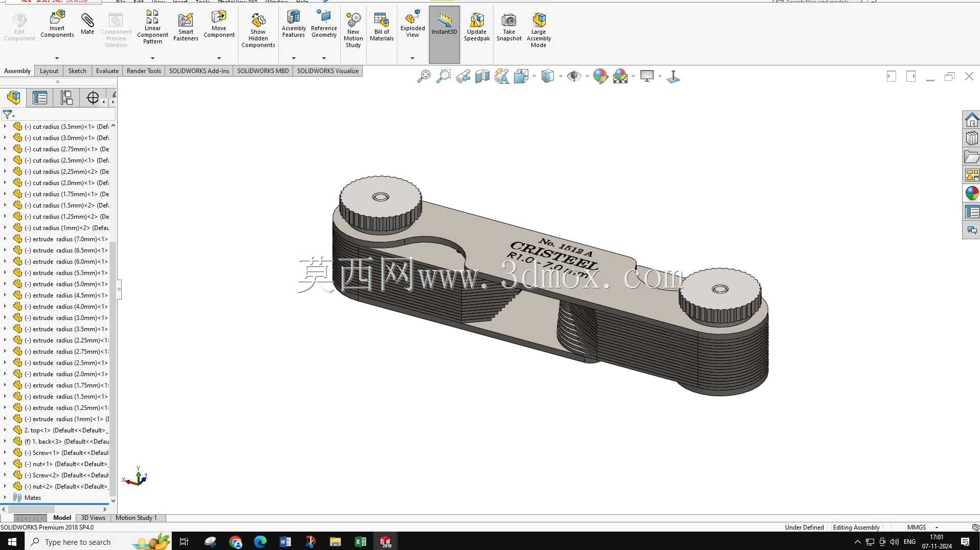Screen dimensions: 980x550
Task: Toggle the Section View icon
Action: pyautogui.click(x=482, y=77)
